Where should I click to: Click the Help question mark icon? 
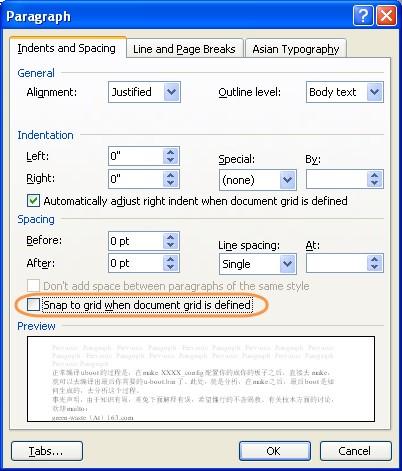pos(363,16)
